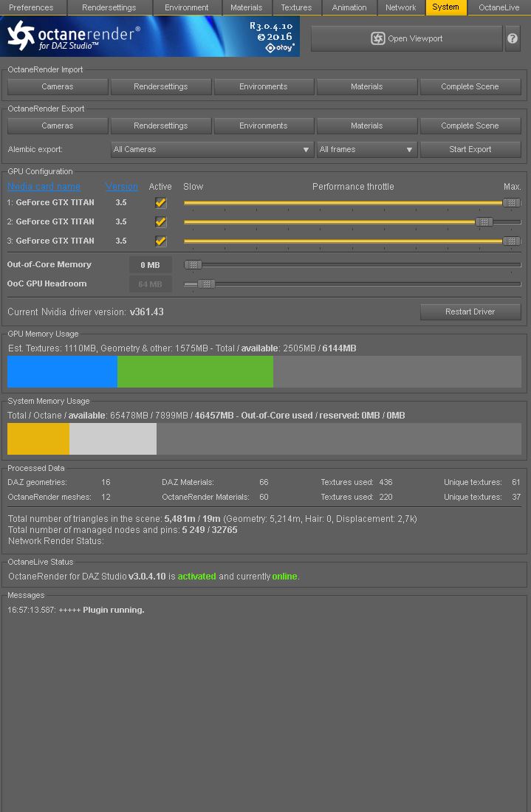Toggle Active checkbox for GPU 2
Image resolution: width=531 pixels, height=812 pixels.
tap(160, 221)
